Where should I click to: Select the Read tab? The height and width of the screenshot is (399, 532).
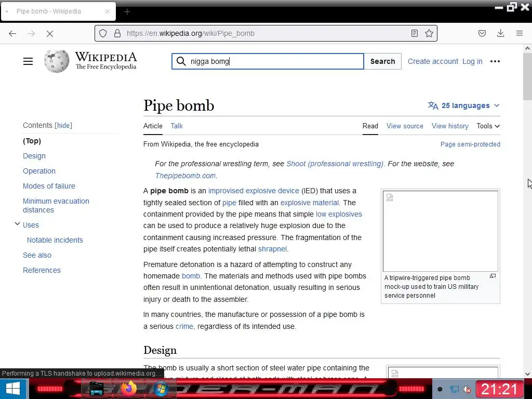370,126
